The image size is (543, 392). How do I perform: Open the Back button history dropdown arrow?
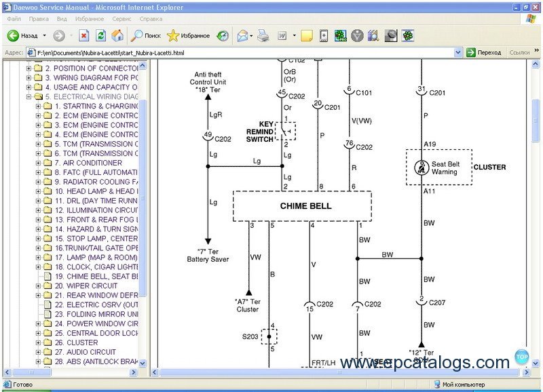pos(44,35)
